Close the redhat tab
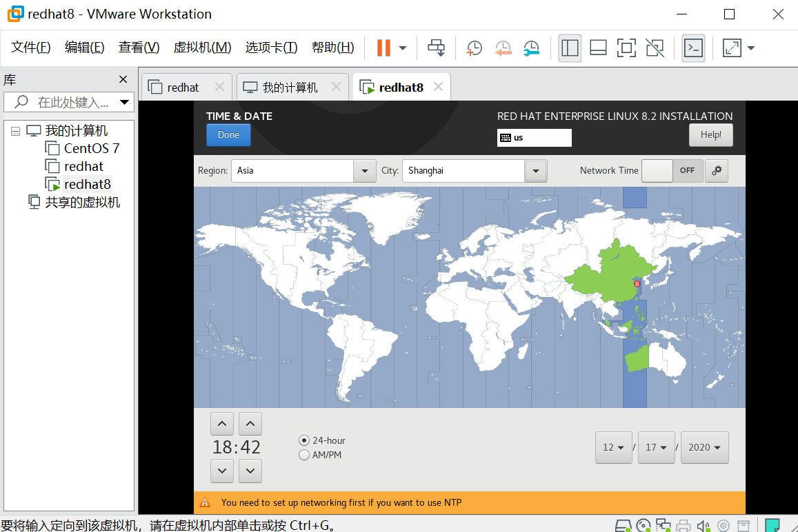This screenshot has height=532, width=798. click(219, 87)
